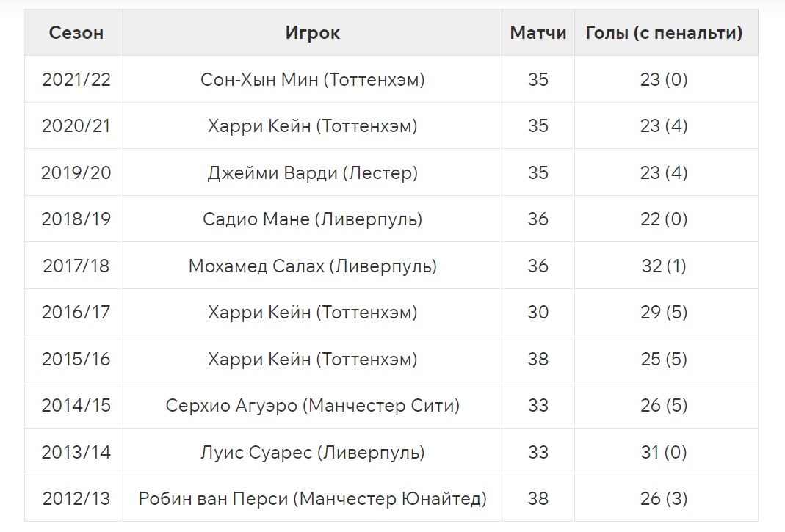
Task: Click the Садио Мане (Ливерпуль) cell
Action: (x=313, y=219)
